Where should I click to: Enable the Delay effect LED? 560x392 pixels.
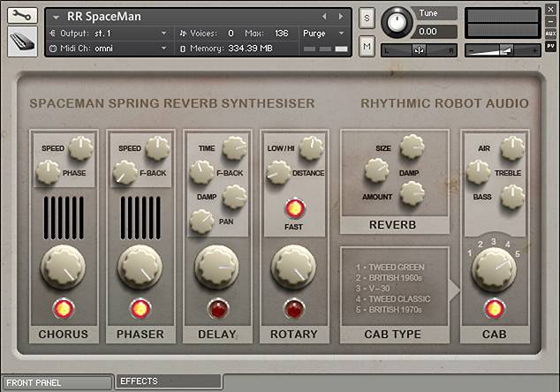click(217, 308)
